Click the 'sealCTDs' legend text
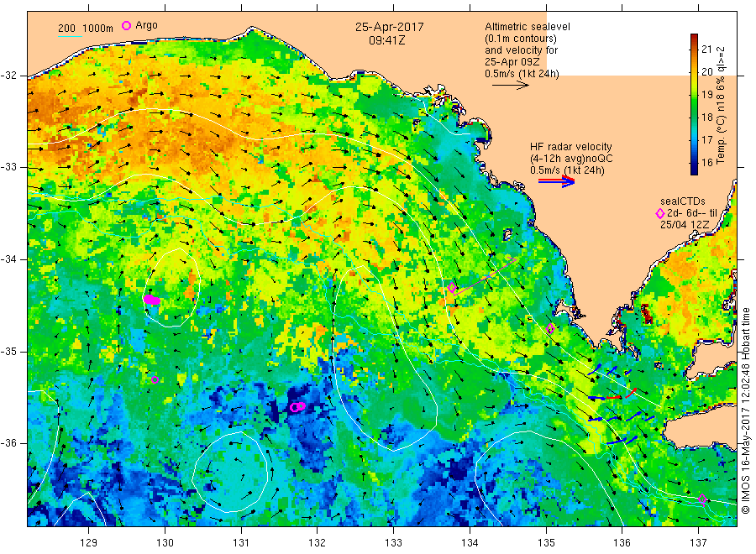Screen dimensions: 756x554 pos(683,201)
